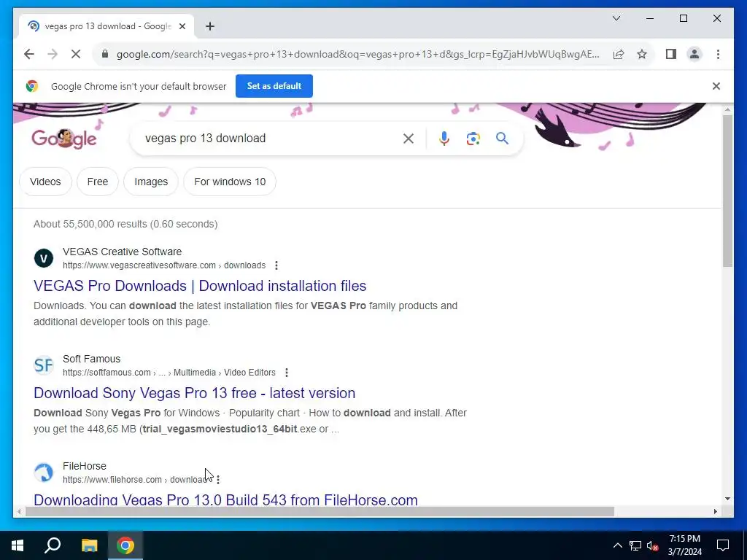Close the vegas pro 13 download tab
Viewport: 747px width, 560px height.
click(182, 26)
